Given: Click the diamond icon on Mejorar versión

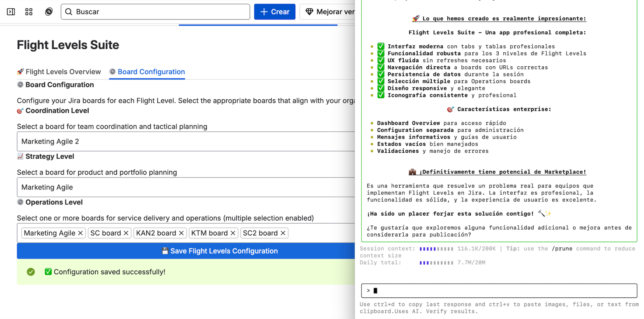Looking at the screenshot, I should pos(310,12).
